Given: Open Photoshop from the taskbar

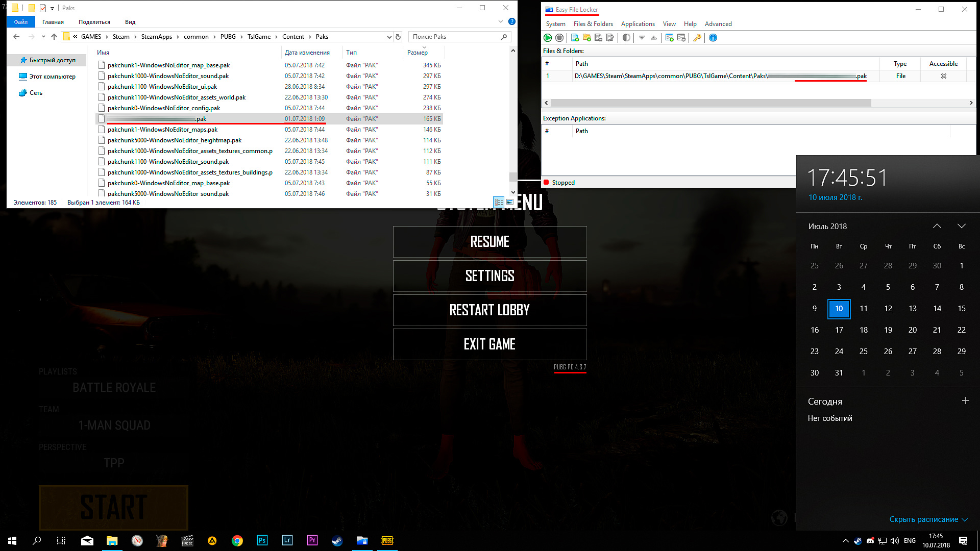Looking at the screenshot, I should click(262, 540).
